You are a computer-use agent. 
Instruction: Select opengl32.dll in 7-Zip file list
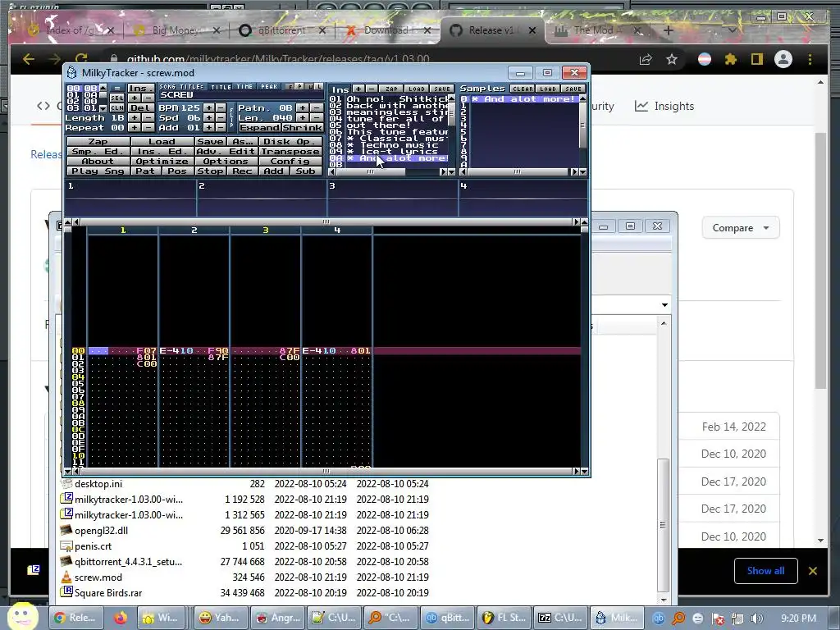[101, 531]
